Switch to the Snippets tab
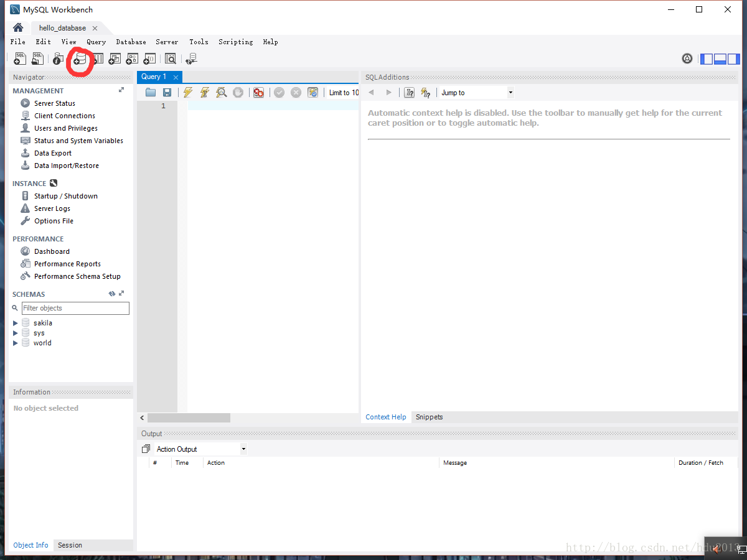Screen dimensions: 747x560 (x=430, y=417)
